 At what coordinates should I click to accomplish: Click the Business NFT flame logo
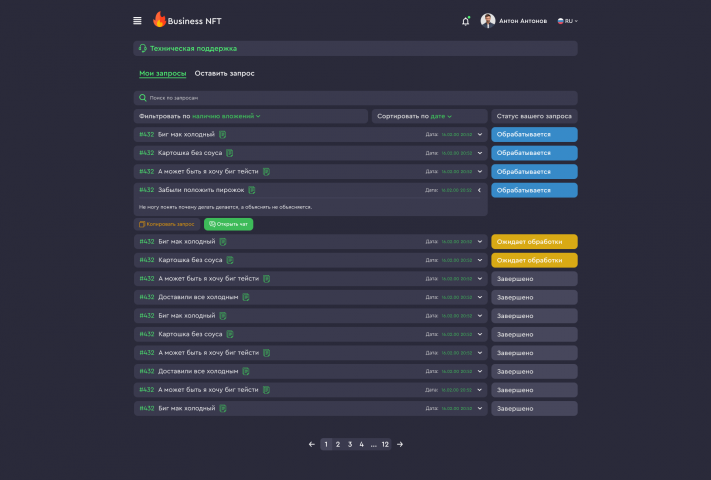click(159, 19)
